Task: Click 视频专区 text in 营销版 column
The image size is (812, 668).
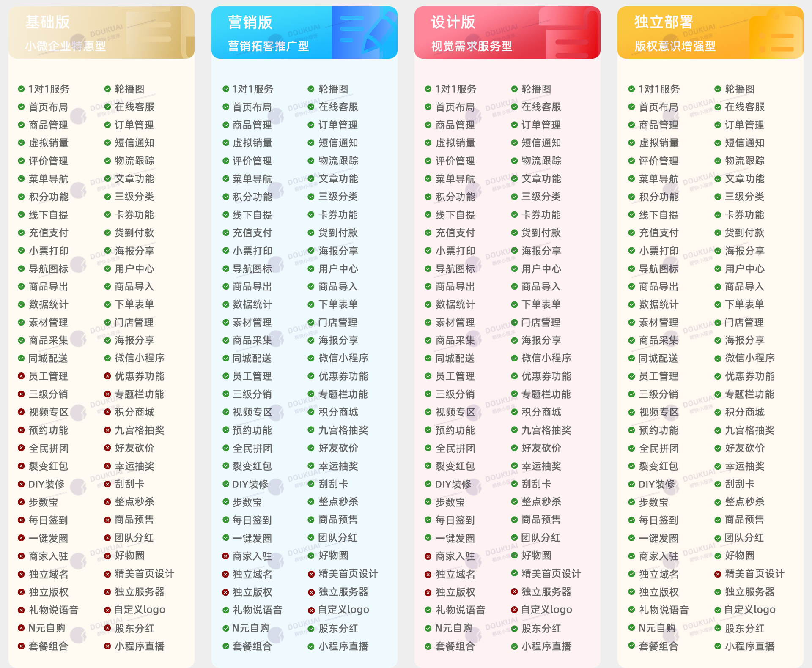Action: 252,412
